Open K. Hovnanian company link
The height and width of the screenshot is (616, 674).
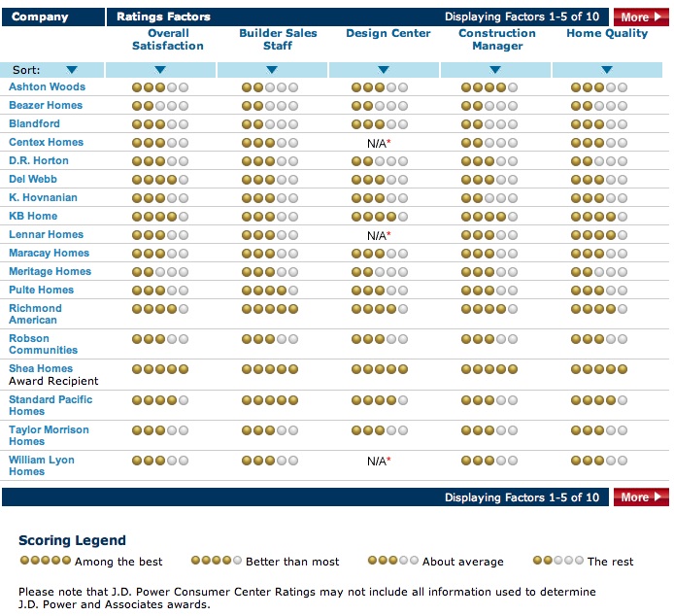(43, 197)
